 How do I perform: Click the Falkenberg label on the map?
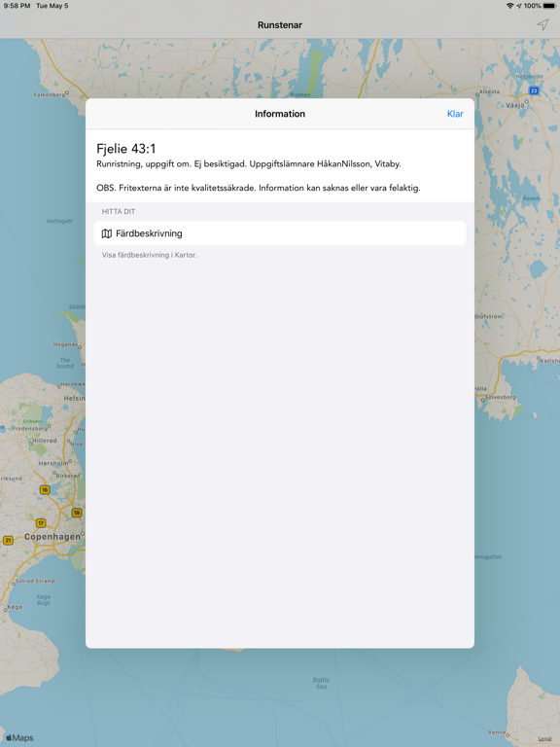(50, 94)
